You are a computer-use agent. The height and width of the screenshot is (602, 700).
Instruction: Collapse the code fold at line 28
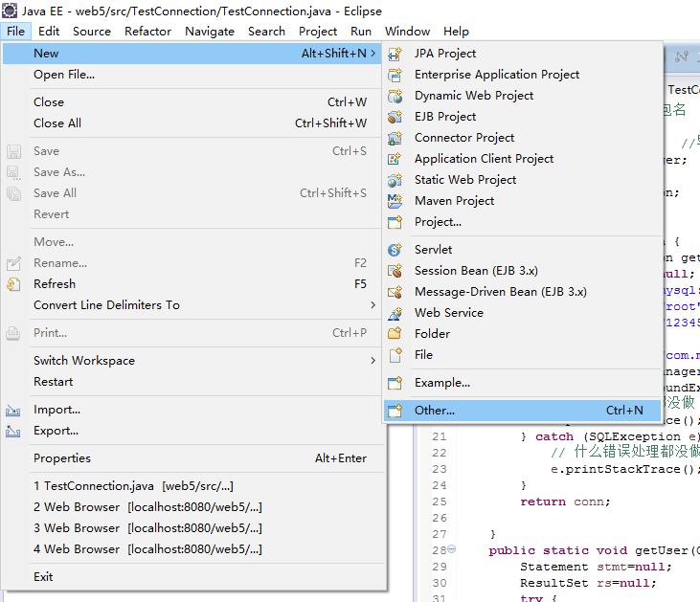point(452,550)
